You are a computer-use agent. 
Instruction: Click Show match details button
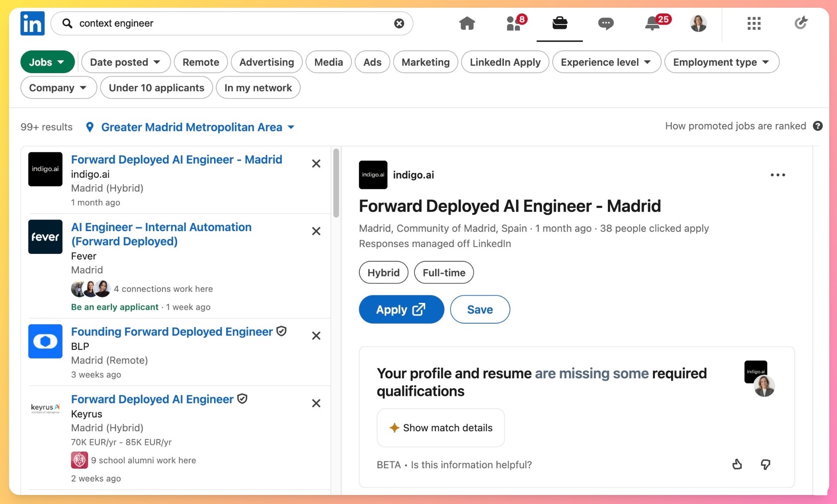441,428
